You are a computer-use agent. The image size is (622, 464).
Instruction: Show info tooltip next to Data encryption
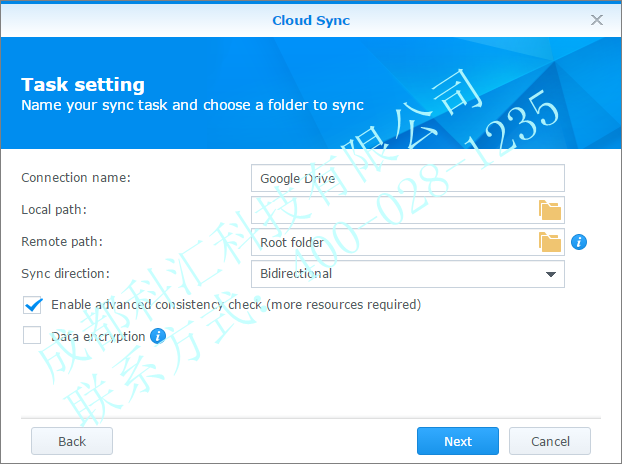click(157, 336)
